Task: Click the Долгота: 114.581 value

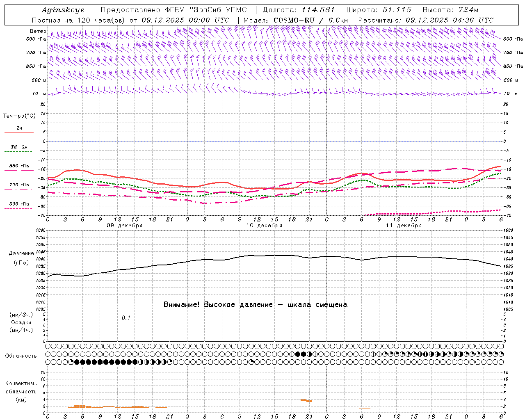Action: 299,10
